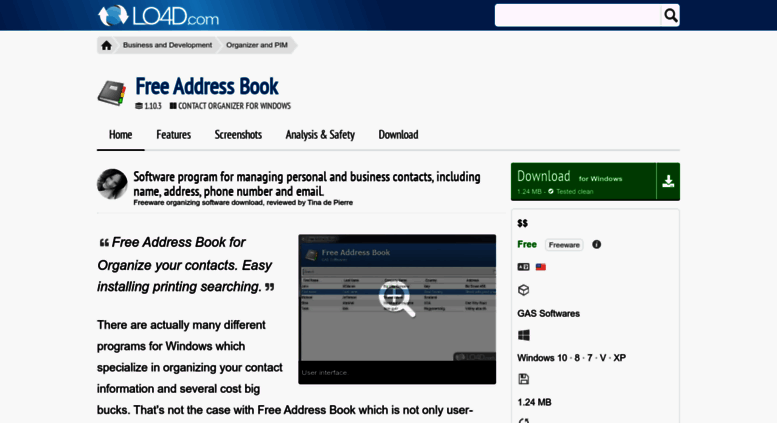Click the US flag language icon
This screenshot has height=423, width=777.
[541, 267]
